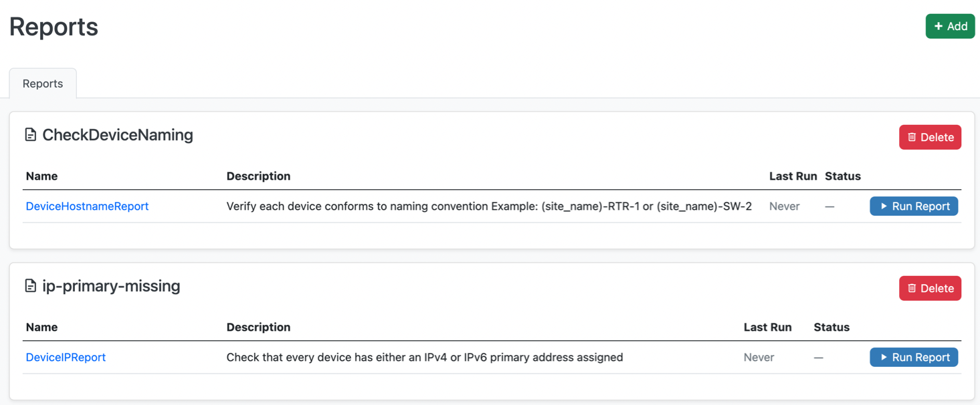
Task: Run the DeviceHostnameReport
Action: (x=914, y=206)
